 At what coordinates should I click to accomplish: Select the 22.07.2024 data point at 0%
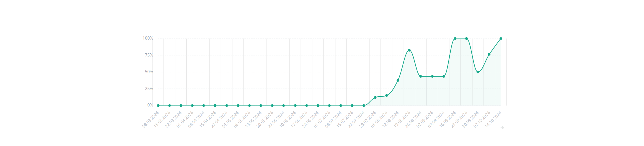tap(364, 105)
